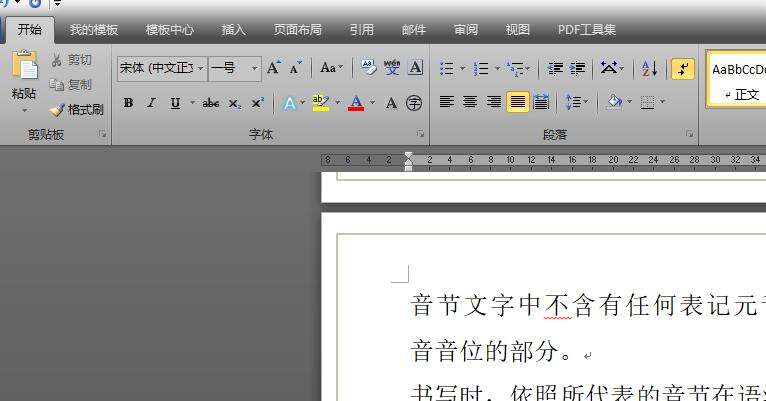
Task: Open the 引用 tab
Action: pos(362,30)
